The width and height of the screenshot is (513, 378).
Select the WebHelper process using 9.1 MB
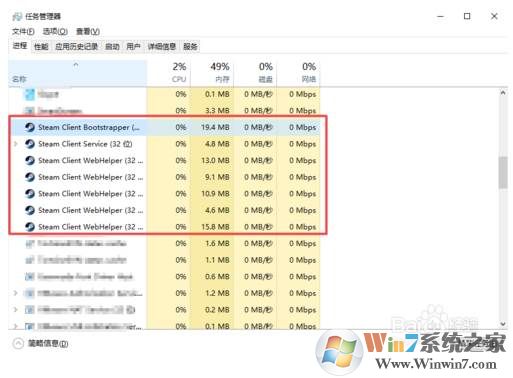[166, 177]
